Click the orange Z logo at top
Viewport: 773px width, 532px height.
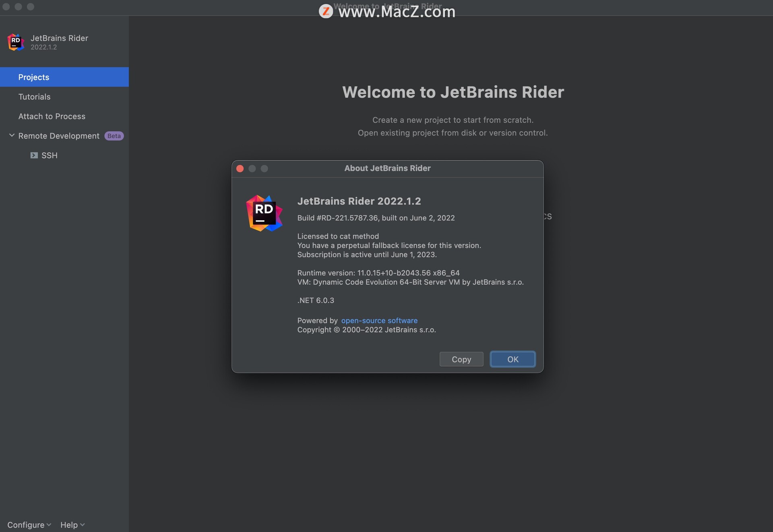coord(326,11)
